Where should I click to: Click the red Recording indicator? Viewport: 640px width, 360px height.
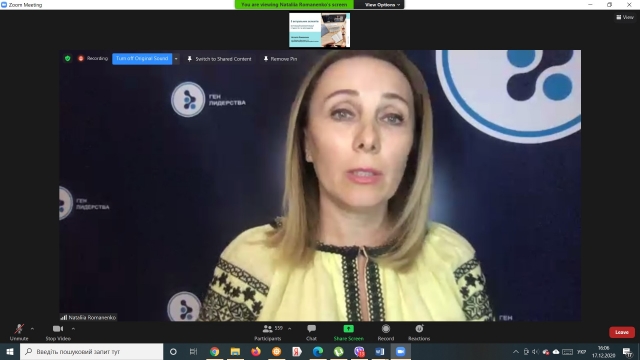pyautogui.click(x=93, y=58)
